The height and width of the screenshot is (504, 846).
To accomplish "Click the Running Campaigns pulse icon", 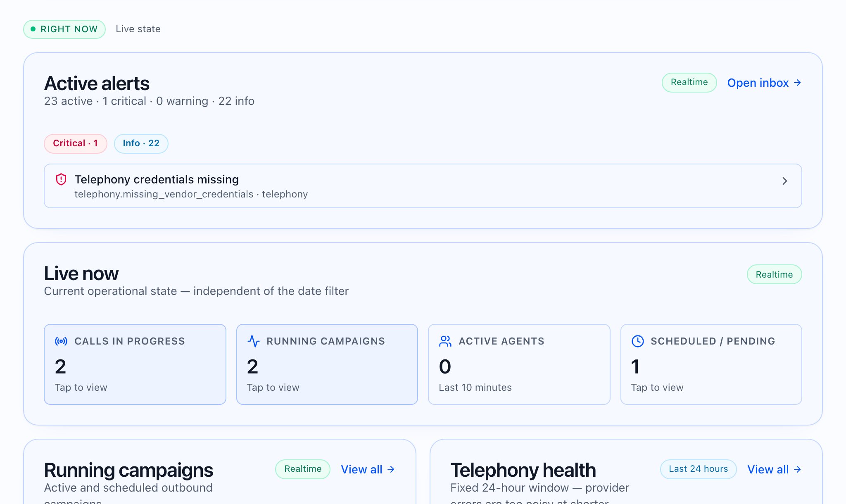I will (253, 341).
